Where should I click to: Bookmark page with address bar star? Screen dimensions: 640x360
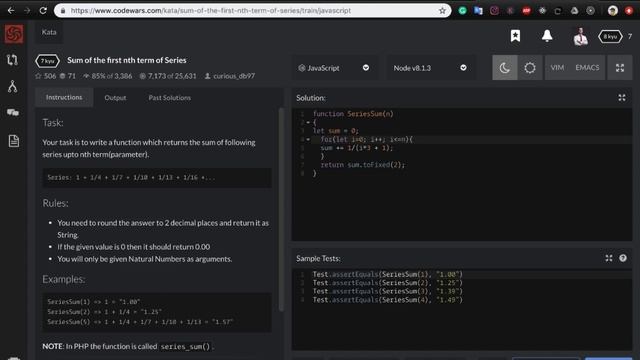tap(442, 11)
